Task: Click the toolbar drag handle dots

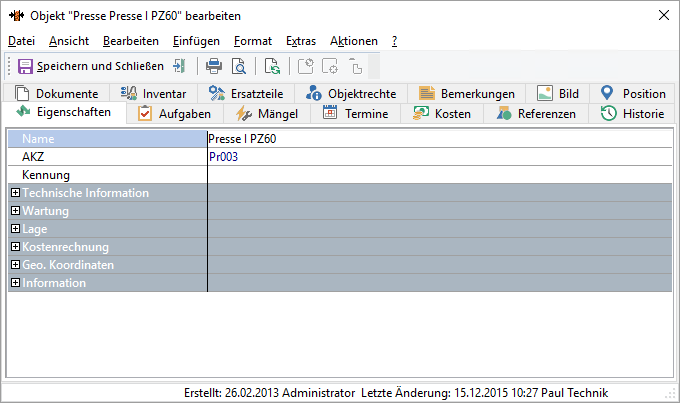Action: click(x=9, y=66)
